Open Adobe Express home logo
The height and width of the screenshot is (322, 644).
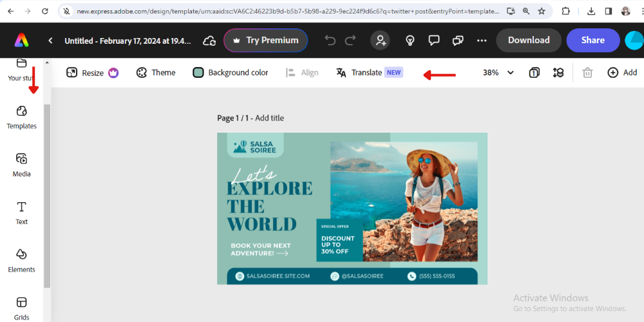pyautogui.click(x=21, y=40)
